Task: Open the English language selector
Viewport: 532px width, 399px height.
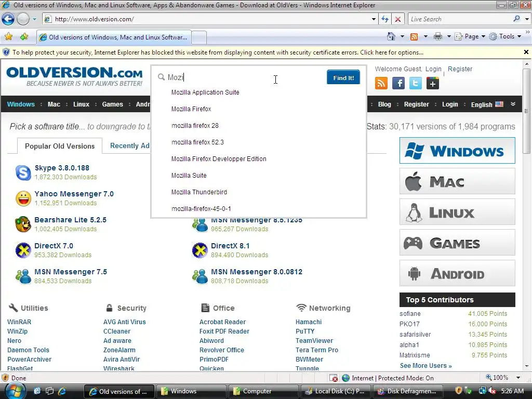Action: tap(487, 104)
